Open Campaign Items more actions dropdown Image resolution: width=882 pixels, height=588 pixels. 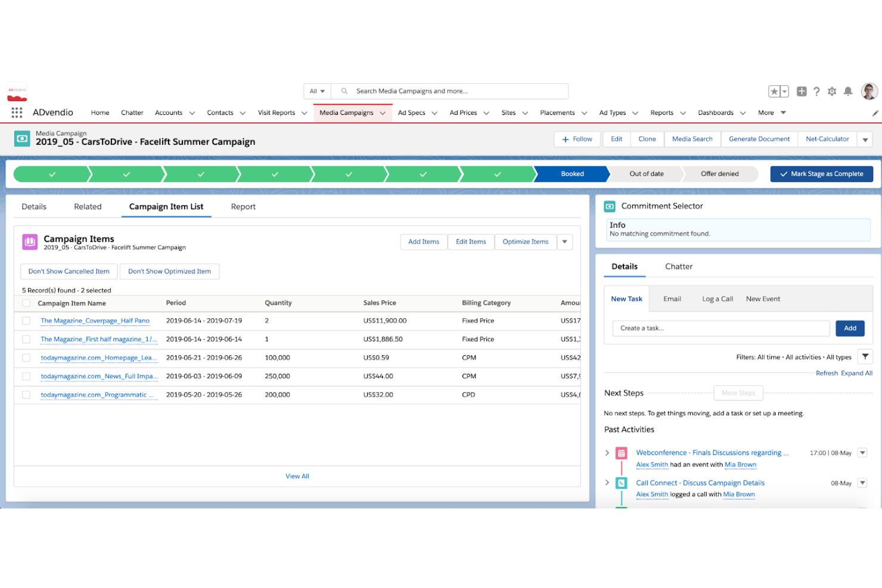click(564, 242)
